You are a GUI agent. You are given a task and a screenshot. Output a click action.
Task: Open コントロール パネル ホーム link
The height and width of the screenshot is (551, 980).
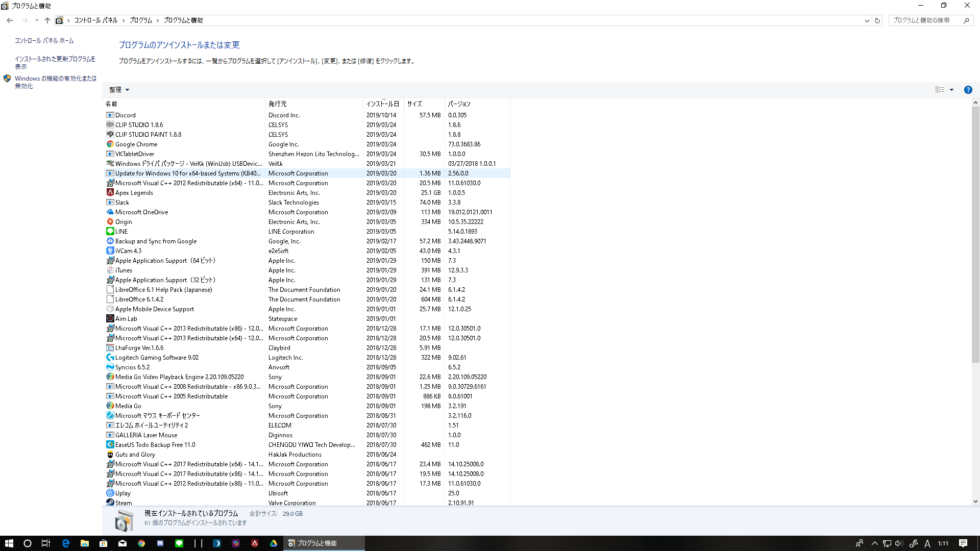coord(44,41)
